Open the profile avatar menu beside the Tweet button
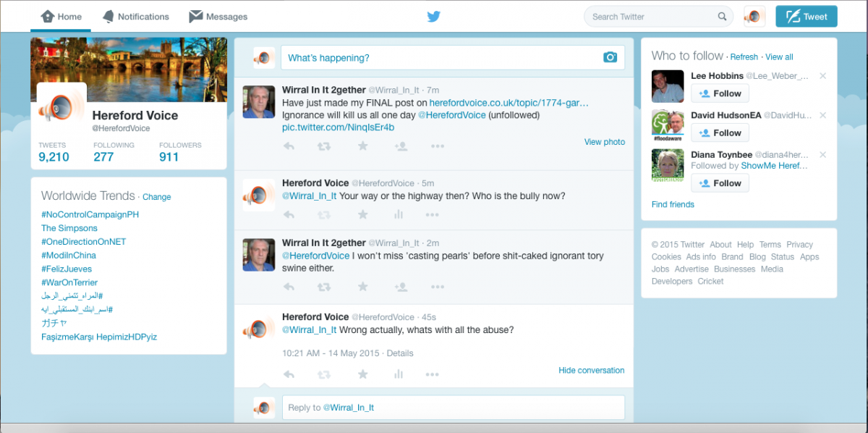 [754, 17]
